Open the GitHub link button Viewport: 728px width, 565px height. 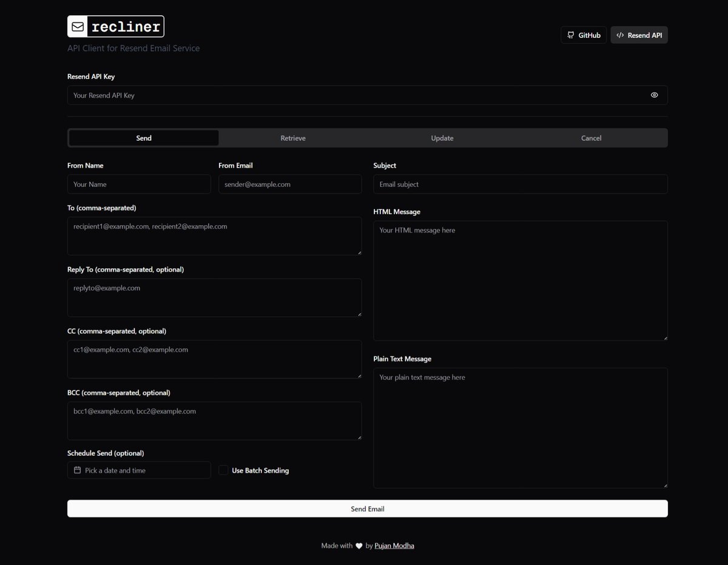[584, 35]
